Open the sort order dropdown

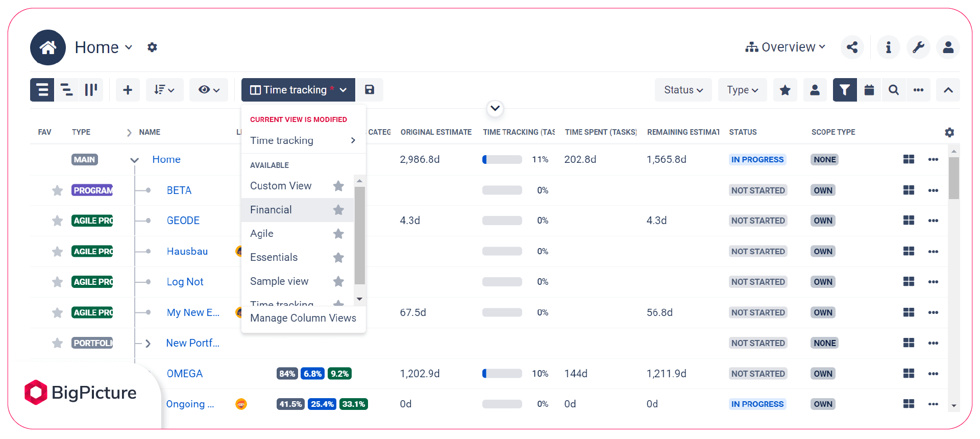pyautogui.click(x=164, y=90)
